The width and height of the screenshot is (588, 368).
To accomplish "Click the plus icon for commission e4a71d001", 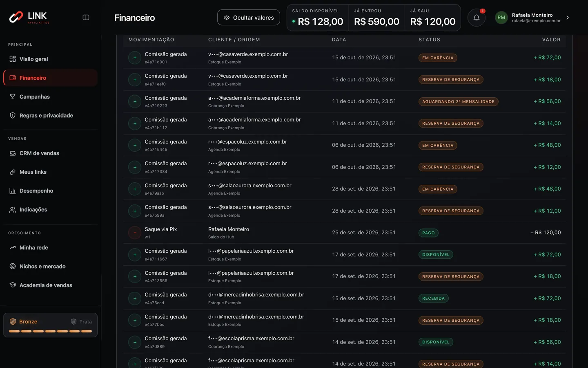I will coord(135,58).
